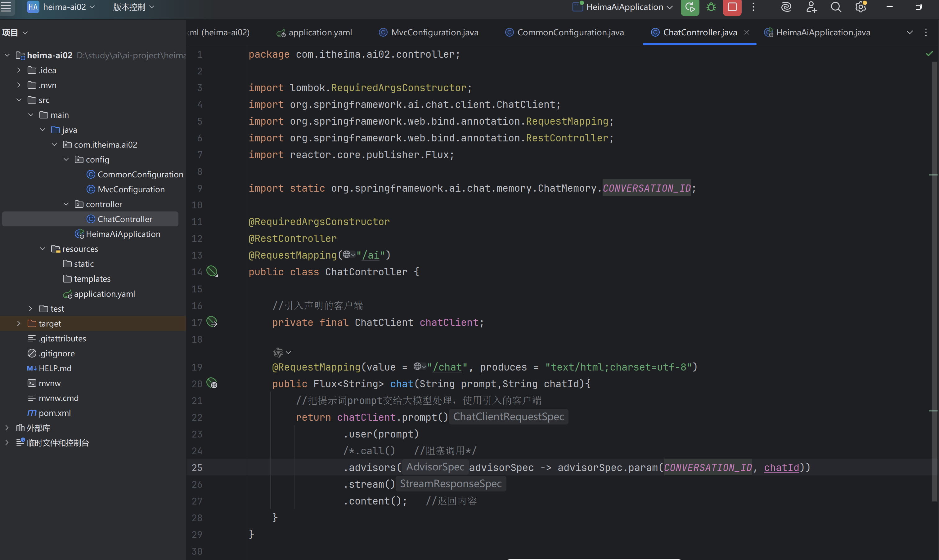
Task: Expand the target folder
Action: [19, 323]
